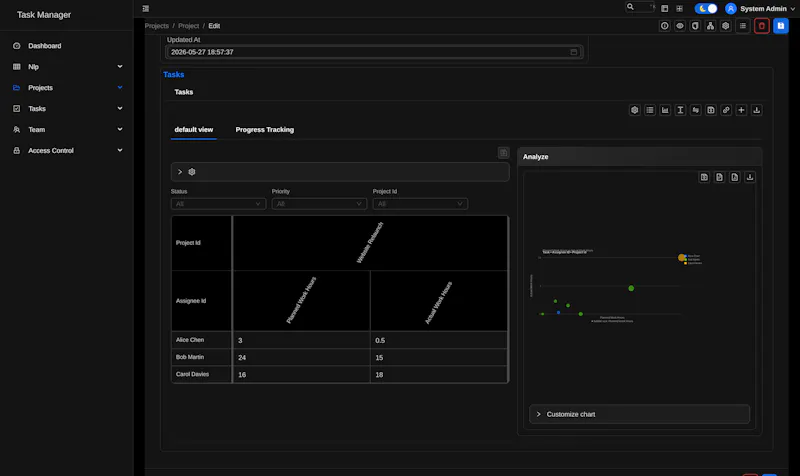Open the table columns icon in Tasks toolbar

point(711,110)
